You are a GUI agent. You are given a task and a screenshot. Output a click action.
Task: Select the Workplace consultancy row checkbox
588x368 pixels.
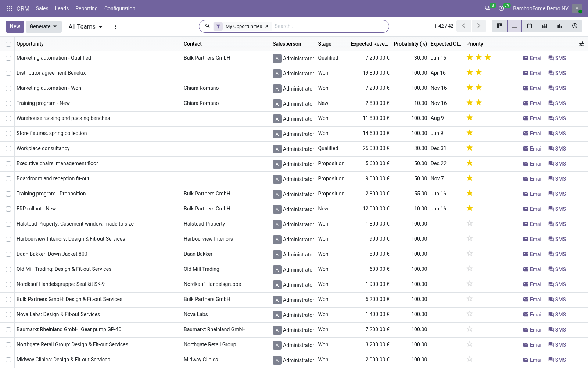pos(8,149)
